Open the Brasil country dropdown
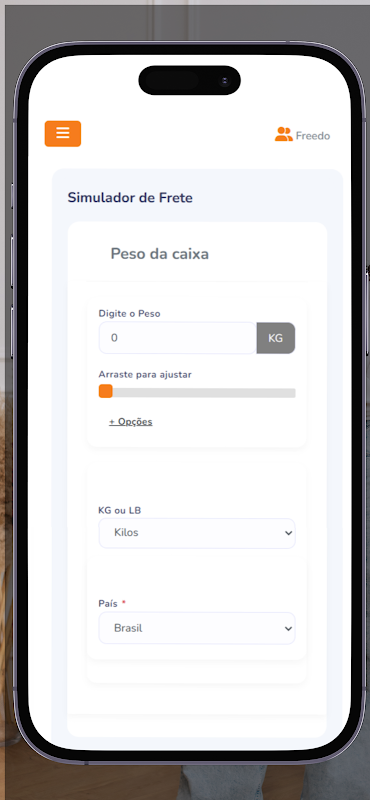 click(197, 628)
